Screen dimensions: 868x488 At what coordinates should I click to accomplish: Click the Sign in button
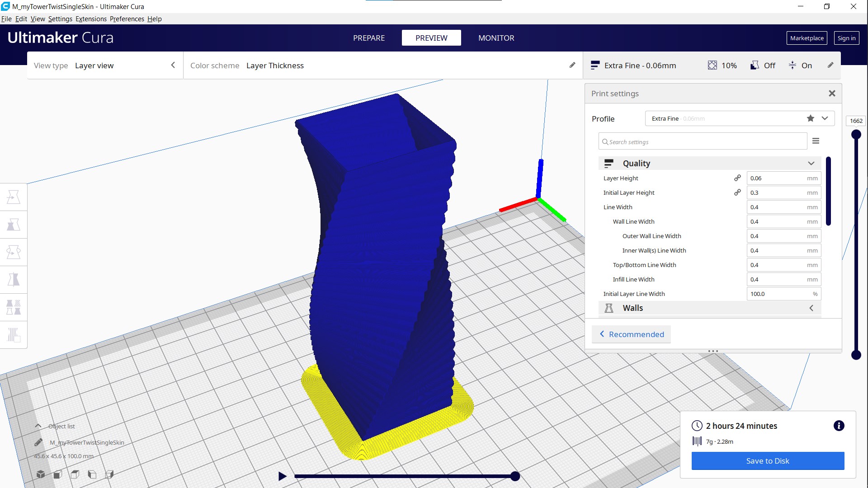[847, 38]
